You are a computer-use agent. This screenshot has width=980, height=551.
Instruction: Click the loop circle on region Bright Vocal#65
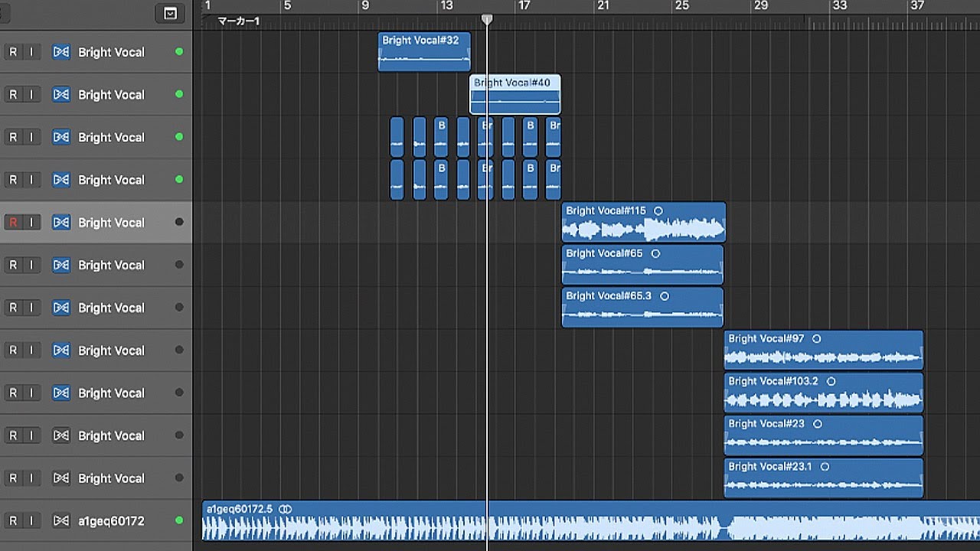tap(655, 253)
